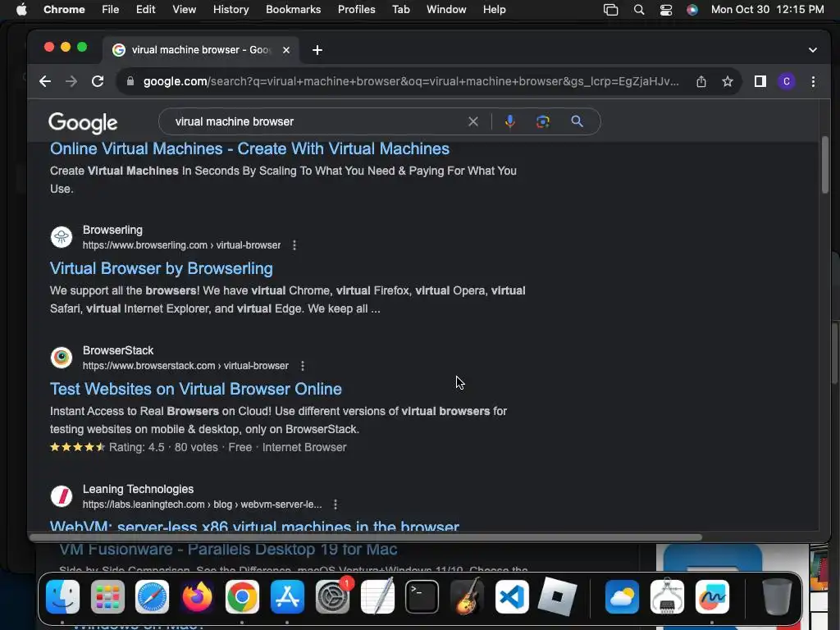Launch Firefox from the Dock
This screenshot has height=630, width=840.
click(x=197, y=597)
